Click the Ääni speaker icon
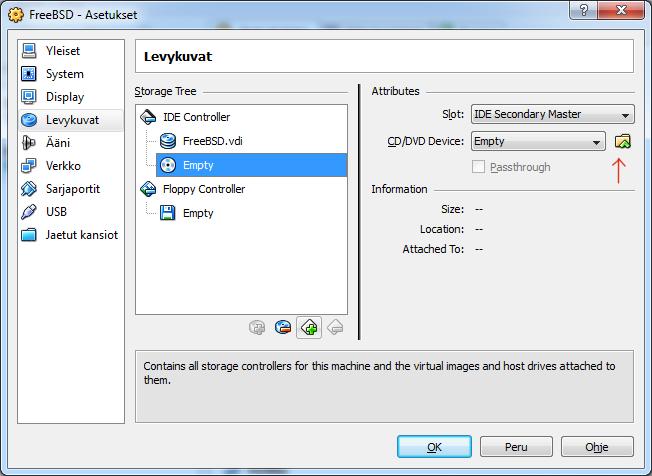 (x=29, y=143)
